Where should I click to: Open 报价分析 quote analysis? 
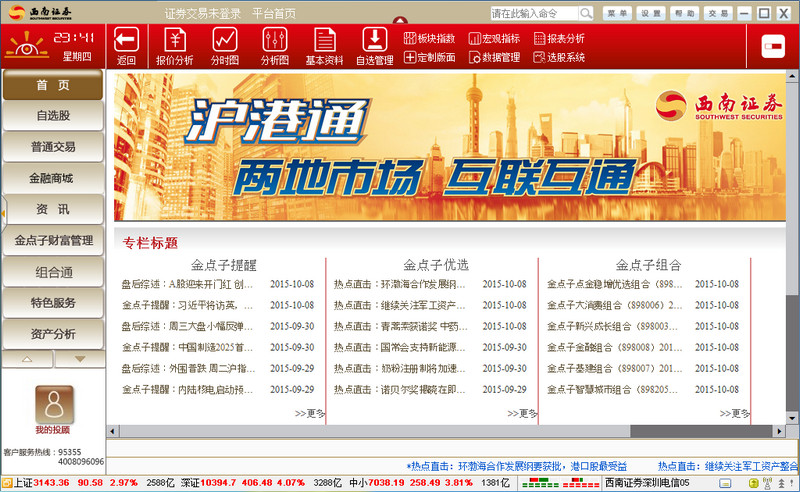coord(174,46)
